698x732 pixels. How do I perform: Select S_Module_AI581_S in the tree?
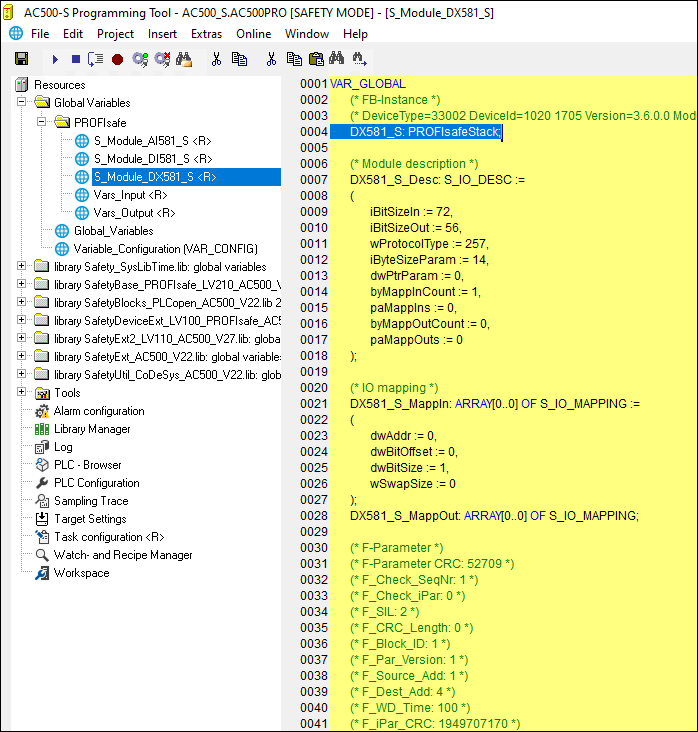[152, 140]
